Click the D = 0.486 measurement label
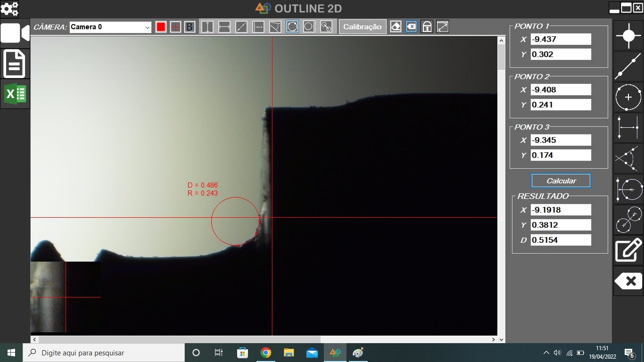This screenshot has width=644, height=362. [203, 185]
